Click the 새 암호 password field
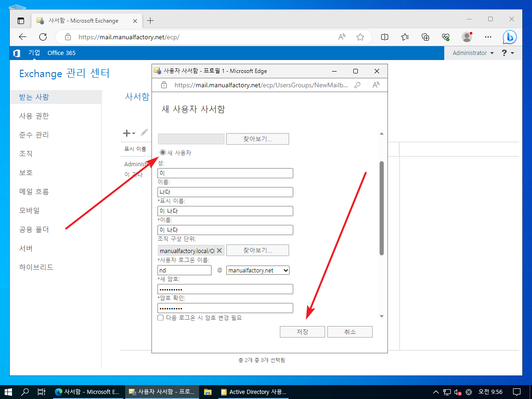532x399 pixels. pyautogui.click(x=225, y=289)
